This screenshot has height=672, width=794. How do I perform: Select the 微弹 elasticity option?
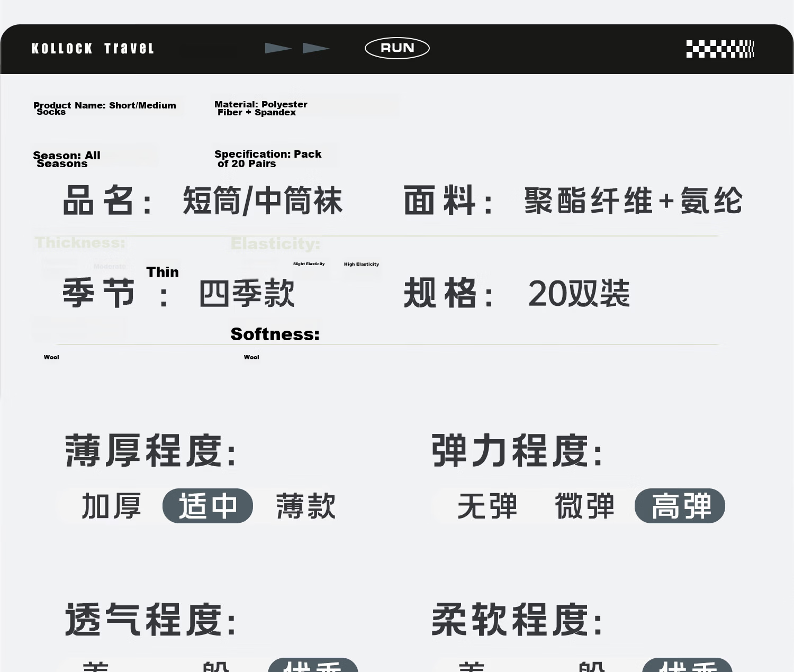[584, 506]
